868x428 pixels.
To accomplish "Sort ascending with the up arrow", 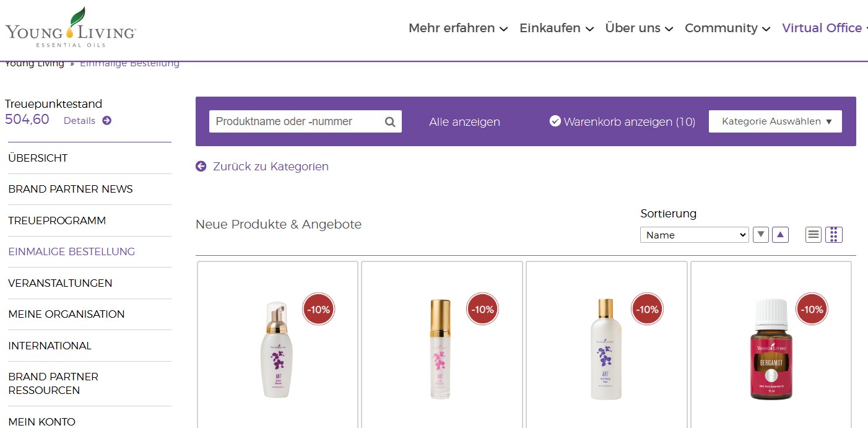I will point(781,235).
